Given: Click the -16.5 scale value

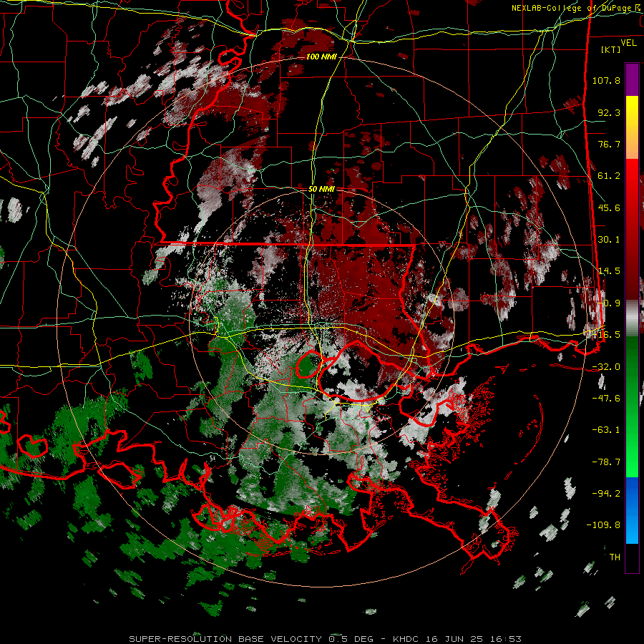Looking at the screenshot, I should [x=607, y=335].
